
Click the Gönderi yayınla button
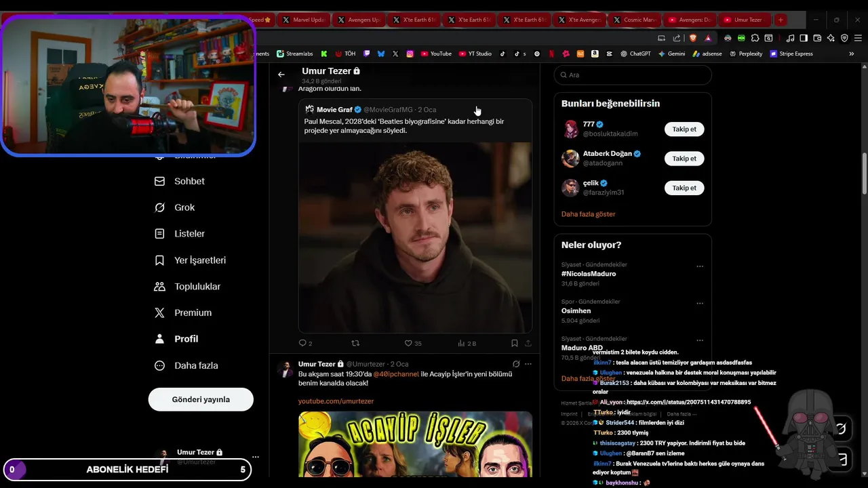tap(201, 399)
